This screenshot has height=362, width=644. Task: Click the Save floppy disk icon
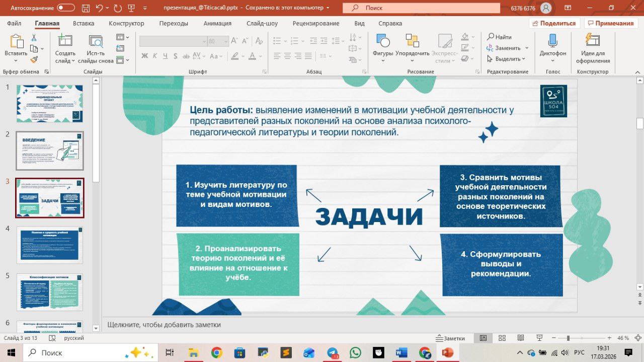click(86, 8)
